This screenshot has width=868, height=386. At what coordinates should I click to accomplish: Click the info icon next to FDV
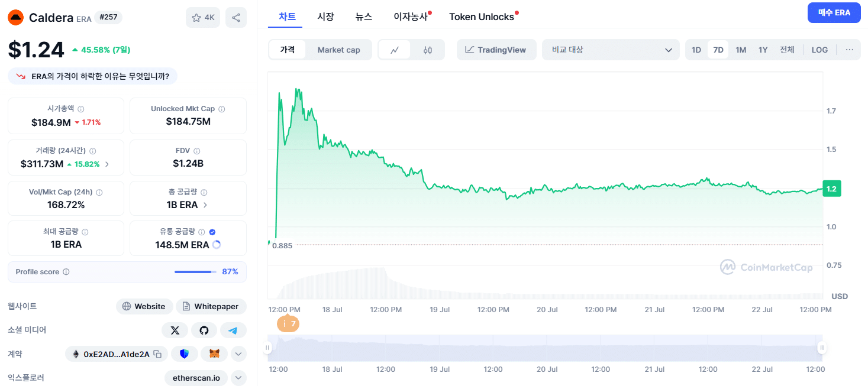(197, 151)
